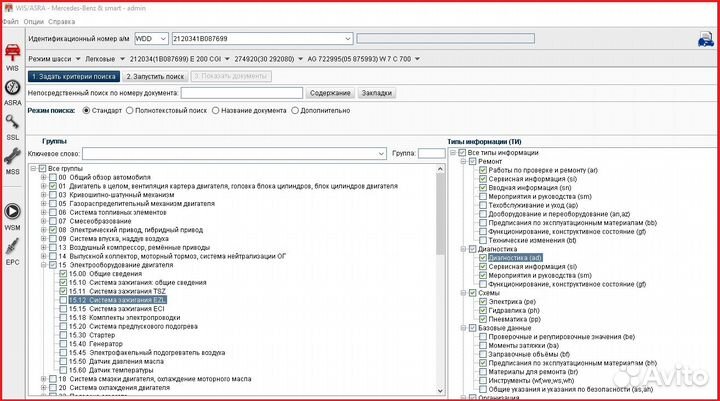Select the Полнотекстовый поиск radio button
720x401 pixels.
129,110
